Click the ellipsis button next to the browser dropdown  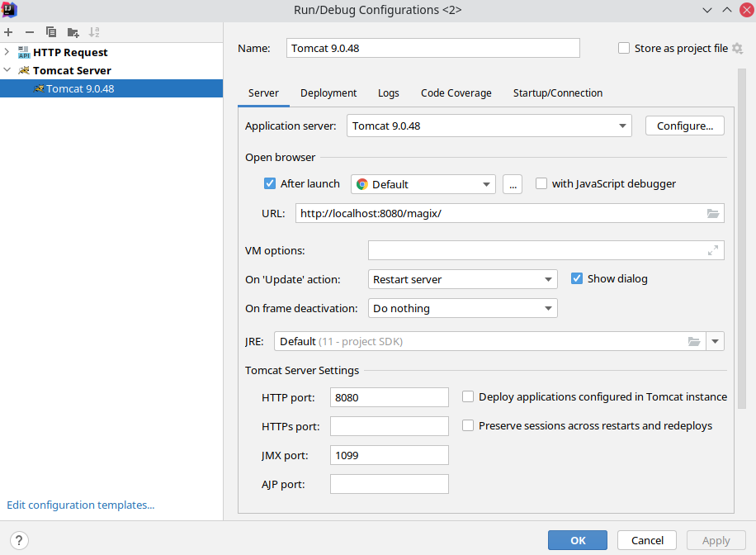[513, 184]
